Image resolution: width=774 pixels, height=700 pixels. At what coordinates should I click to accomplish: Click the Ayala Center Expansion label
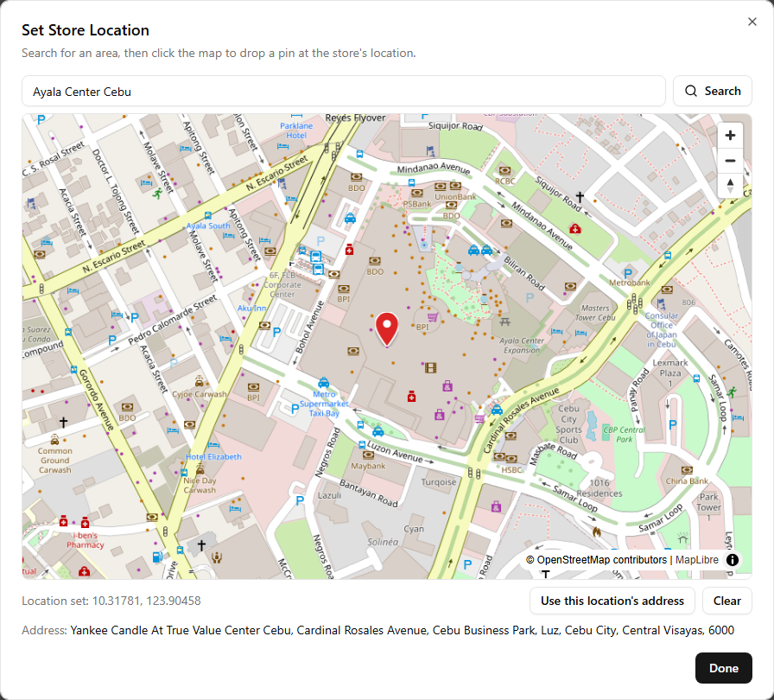pyautogui.click(x=522, y=345)
